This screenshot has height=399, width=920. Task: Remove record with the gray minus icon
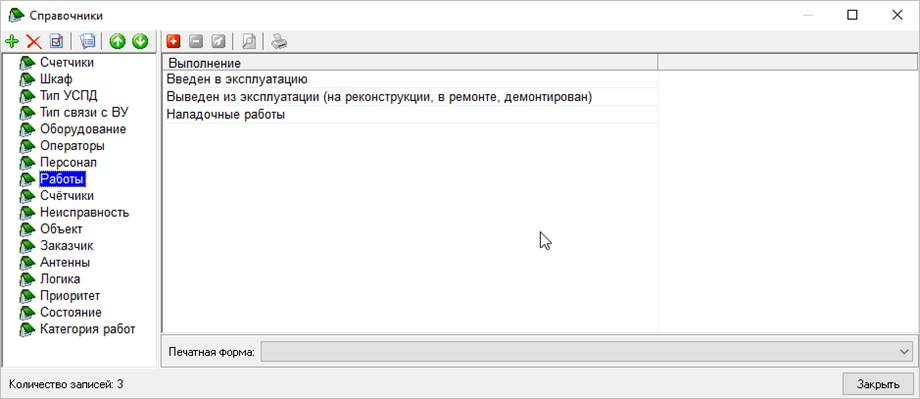point(196,42)
